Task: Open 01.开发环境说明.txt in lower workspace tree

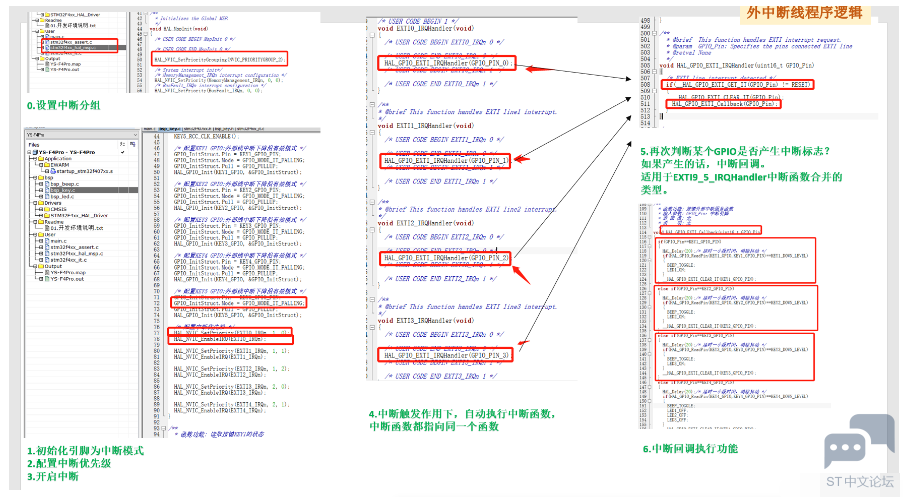Action: click(77, 228)
